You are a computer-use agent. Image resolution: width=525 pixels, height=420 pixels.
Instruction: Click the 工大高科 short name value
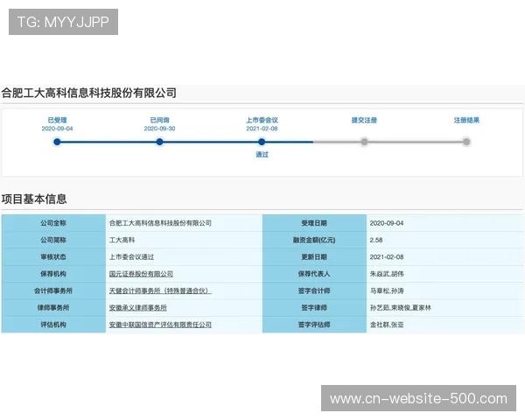click(x=122, y=240)
